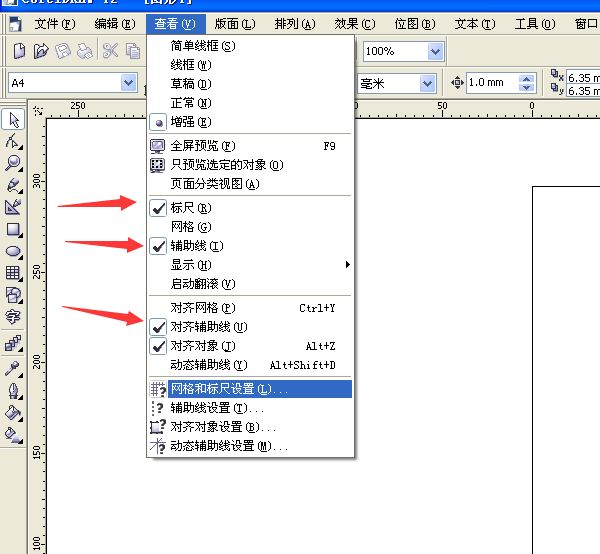Choose 只预览选定的对象(O)
Screen dimensions: 600x554
[x=250, y=165]
